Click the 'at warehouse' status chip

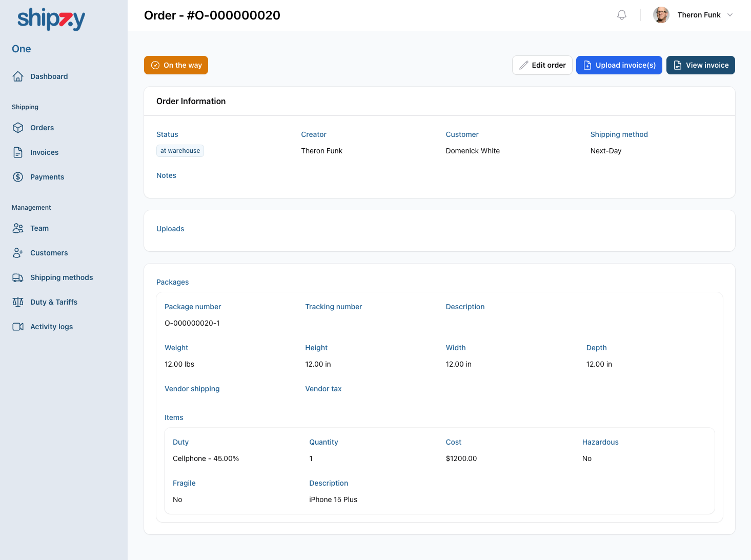pyautogui.click(x=180, y=150)
